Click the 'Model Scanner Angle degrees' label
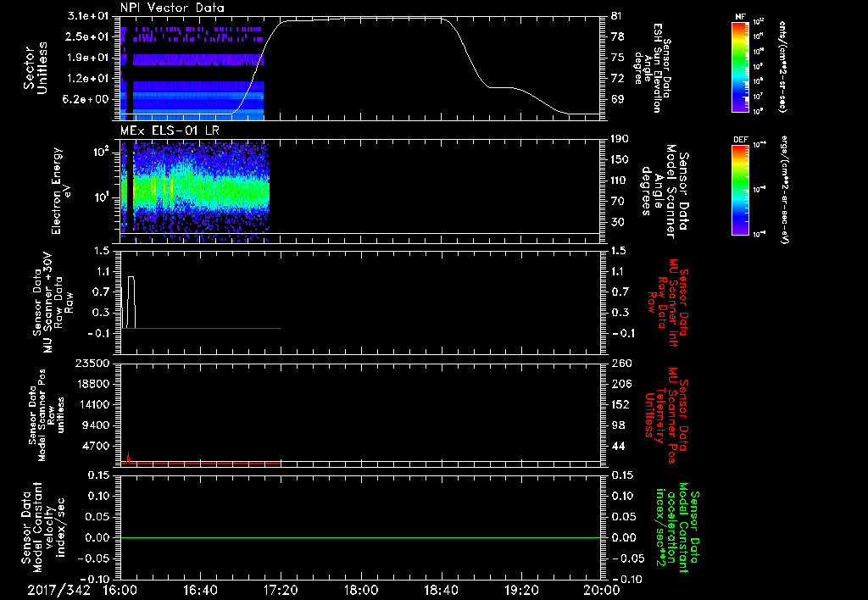Screen dimensions: 868x600 [x=666, y=192]
